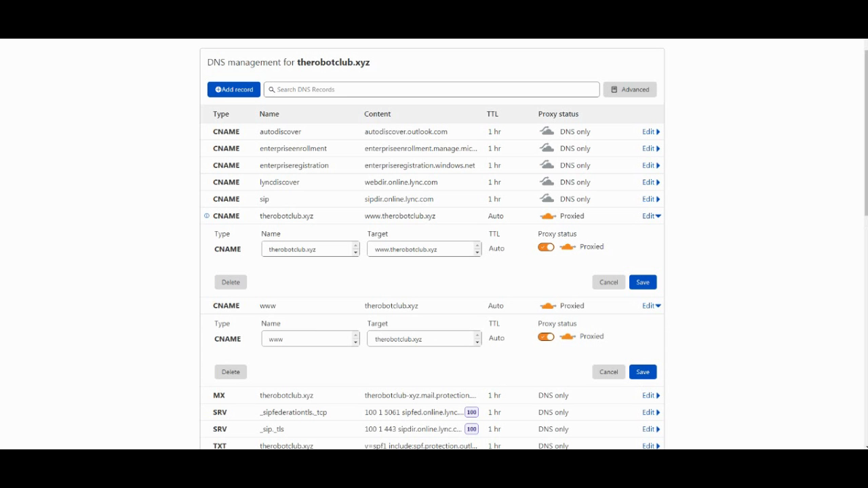Viewport: 868px width, 488px height.
Task: Toggle proxy status switch for www record
Action: 546,337
